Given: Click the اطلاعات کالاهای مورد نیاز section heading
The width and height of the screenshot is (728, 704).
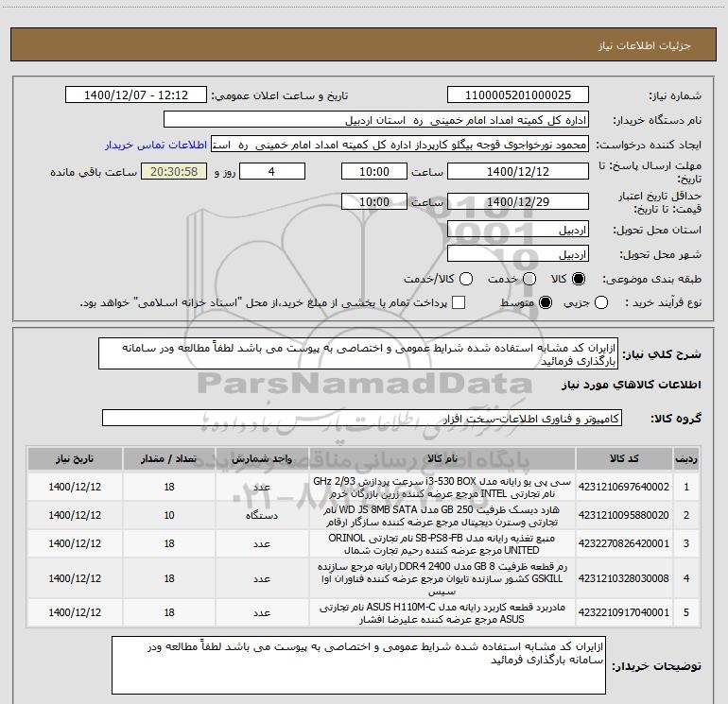Looking at the screenshot, I should click(632, 385).
